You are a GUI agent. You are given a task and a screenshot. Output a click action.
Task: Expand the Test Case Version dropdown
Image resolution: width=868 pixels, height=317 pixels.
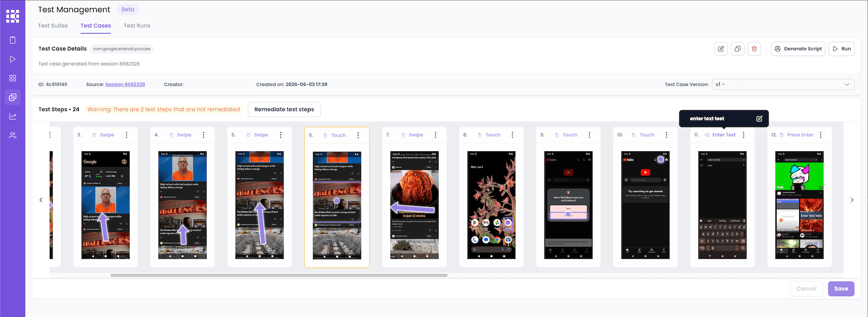click(x=783, y=85)
